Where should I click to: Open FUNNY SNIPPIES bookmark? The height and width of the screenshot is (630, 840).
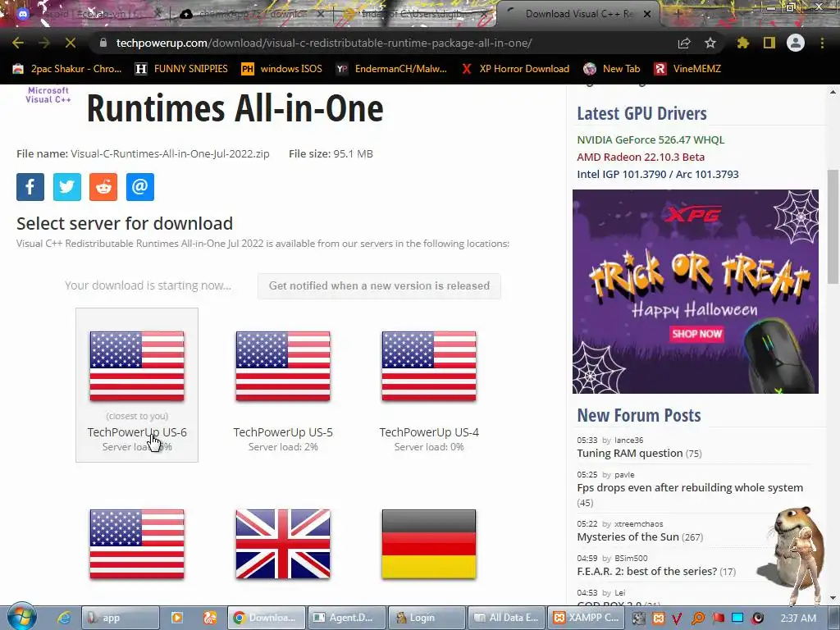tap(181, 69)
